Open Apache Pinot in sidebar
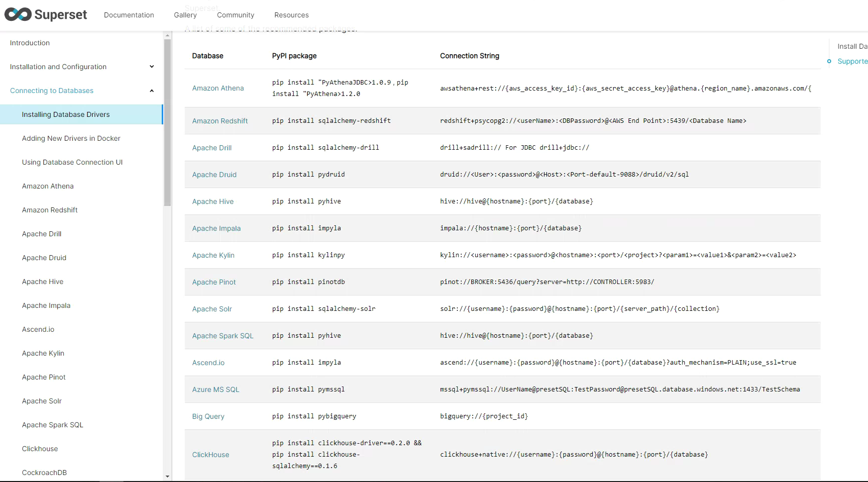 click(x=44, y=377)
